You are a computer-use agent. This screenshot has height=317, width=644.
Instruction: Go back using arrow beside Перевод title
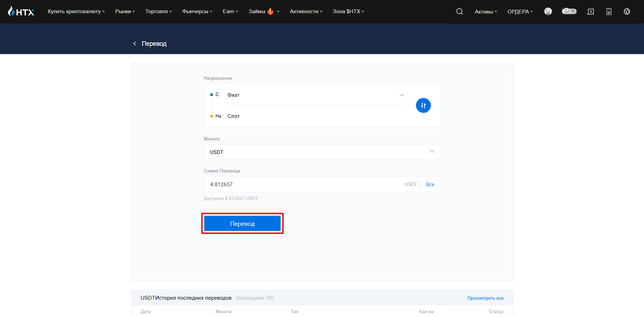(135, 43)
